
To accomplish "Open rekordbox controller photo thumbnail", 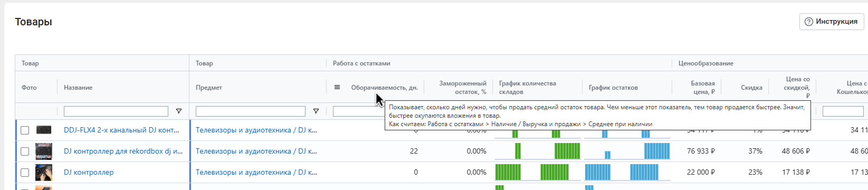I will coord(44,151).
